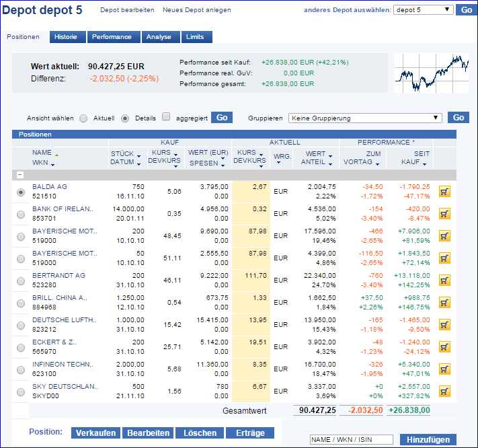Toggle the aggregiert checkbox
This screenshot has width=478, height=448.
pos(166,116)
